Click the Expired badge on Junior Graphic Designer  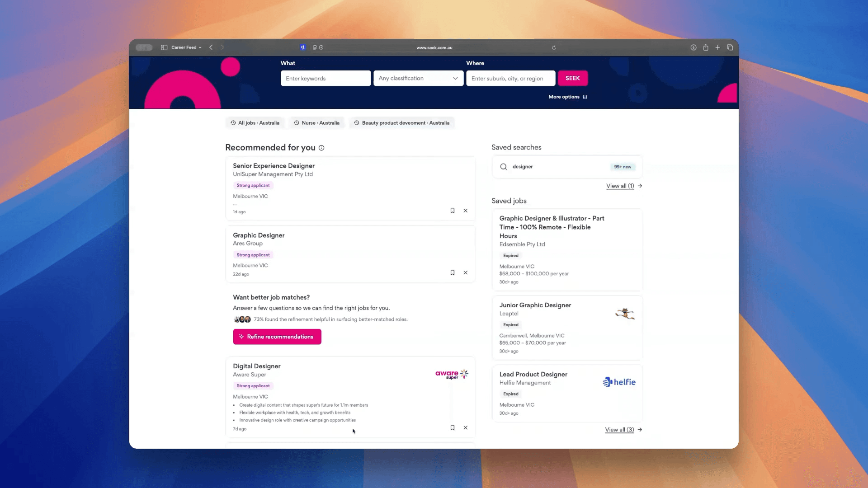[x=511, y=325]
